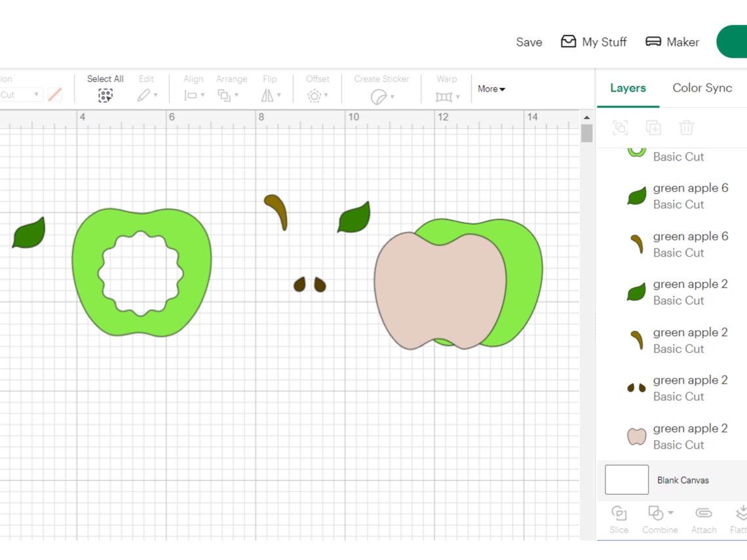
Task: Switch to the Color Sync tab
Action: [x=702, y=88]
